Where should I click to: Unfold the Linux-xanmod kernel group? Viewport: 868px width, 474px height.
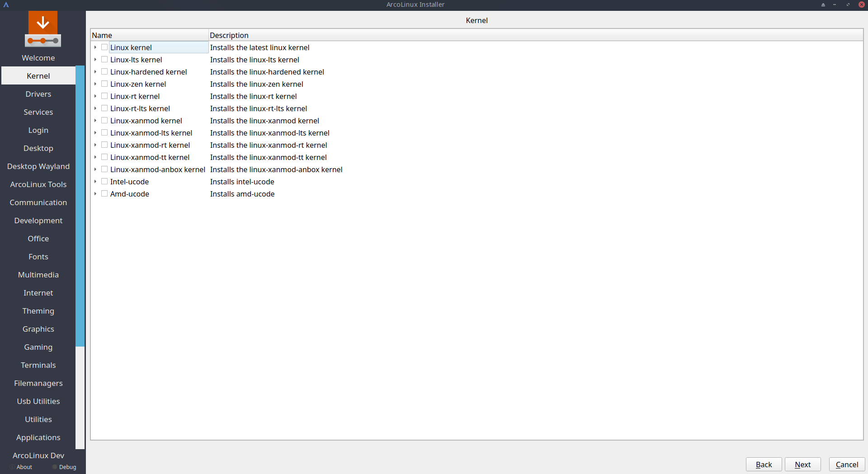(95, 121)
